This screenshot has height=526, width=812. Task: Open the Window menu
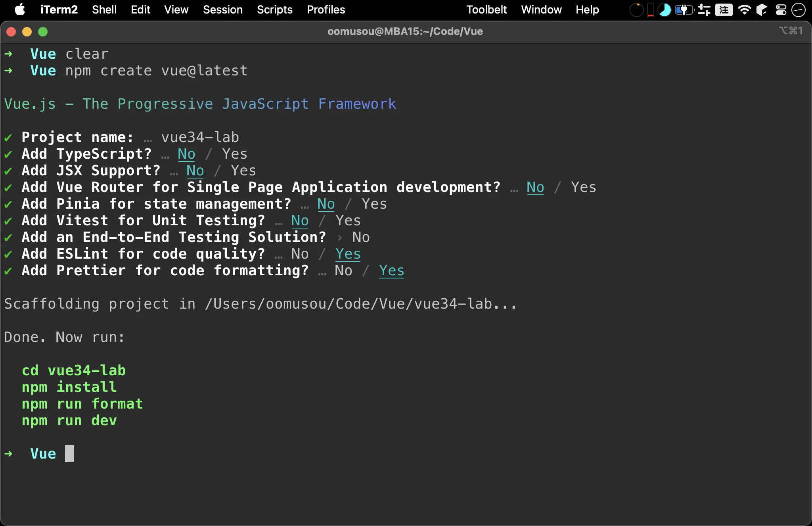tap(541, 10)
